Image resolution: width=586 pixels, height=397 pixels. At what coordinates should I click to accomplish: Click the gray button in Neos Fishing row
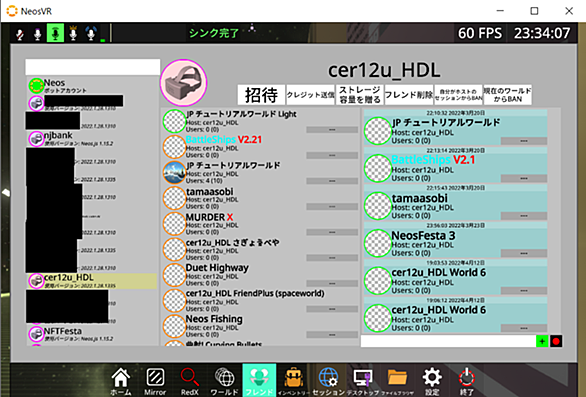(x=332, y=335)
